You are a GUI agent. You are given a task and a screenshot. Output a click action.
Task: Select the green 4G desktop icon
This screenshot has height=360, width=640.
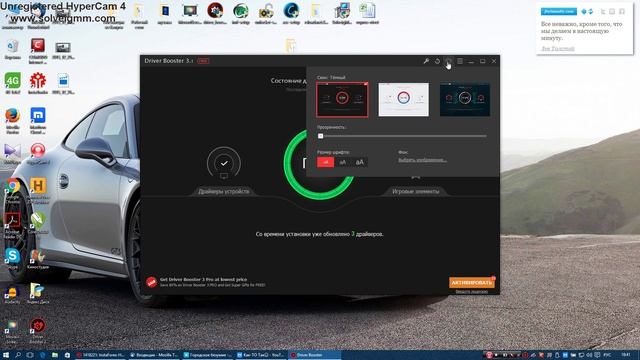click(x=13, y=83)
